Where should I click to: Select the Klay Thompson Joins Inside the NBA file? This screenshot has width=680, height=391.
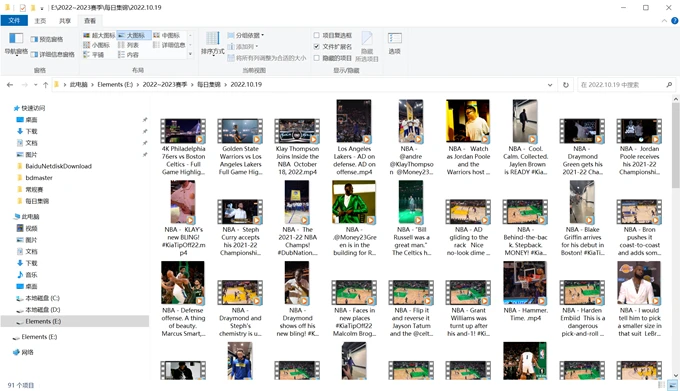click(297, 147)
